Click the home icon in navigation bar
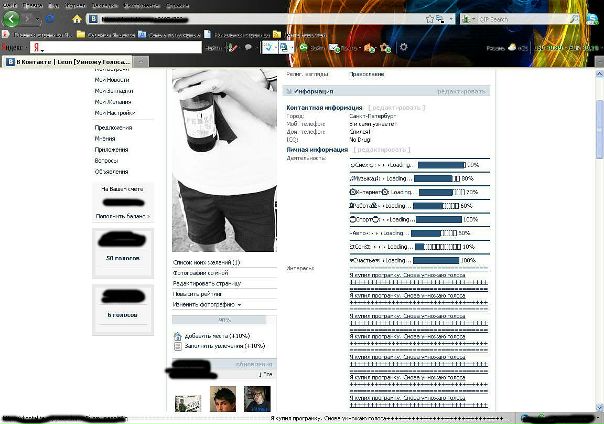Screen dimensions: 604x424 (x=77, y=19)
